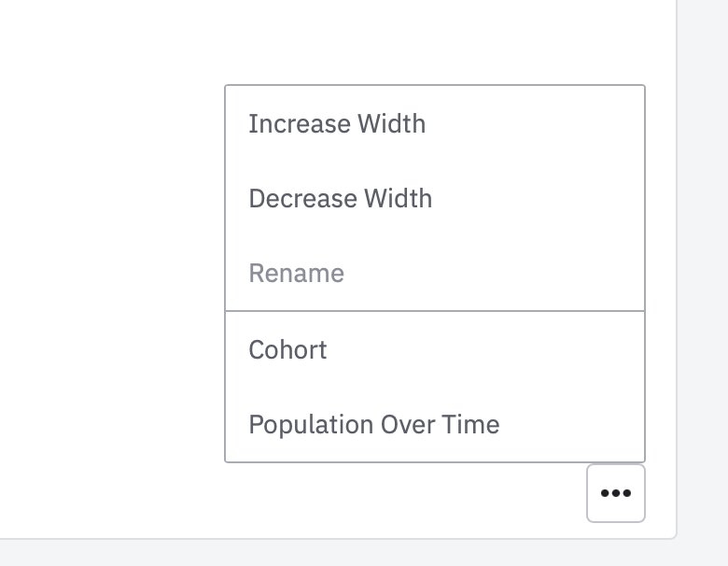Viewport: 728px width, 566px height.
Task: Widen the panel with Increase Width
Action: [337, 124]
